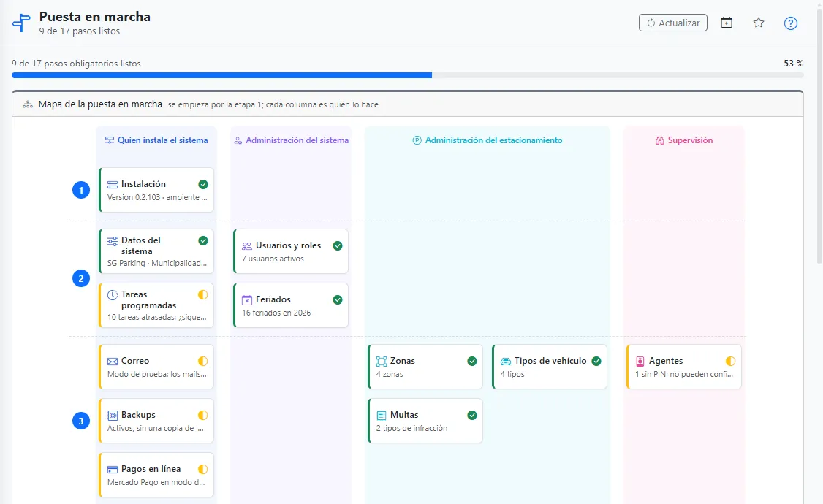Click the Multas list icon
823x504 pixels.
pyautogui.click(x=381, y=416)
